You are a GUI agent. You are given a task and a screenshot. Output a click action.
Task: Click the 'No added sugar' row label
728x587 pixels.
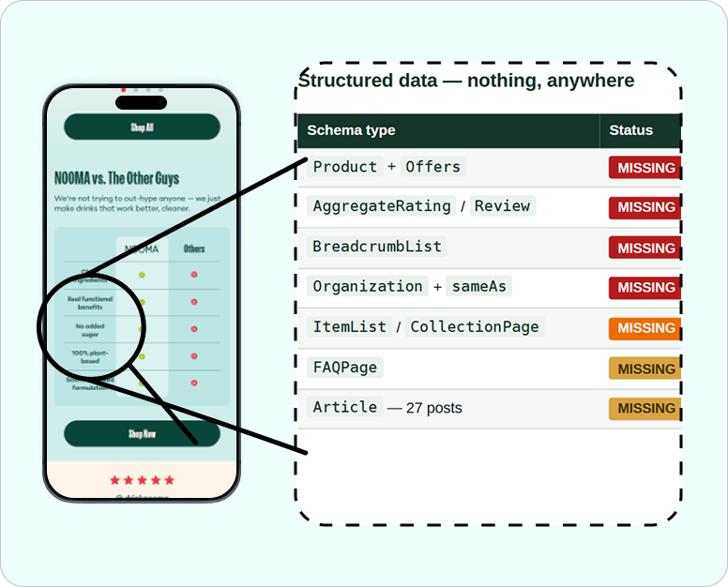point(90,330)
